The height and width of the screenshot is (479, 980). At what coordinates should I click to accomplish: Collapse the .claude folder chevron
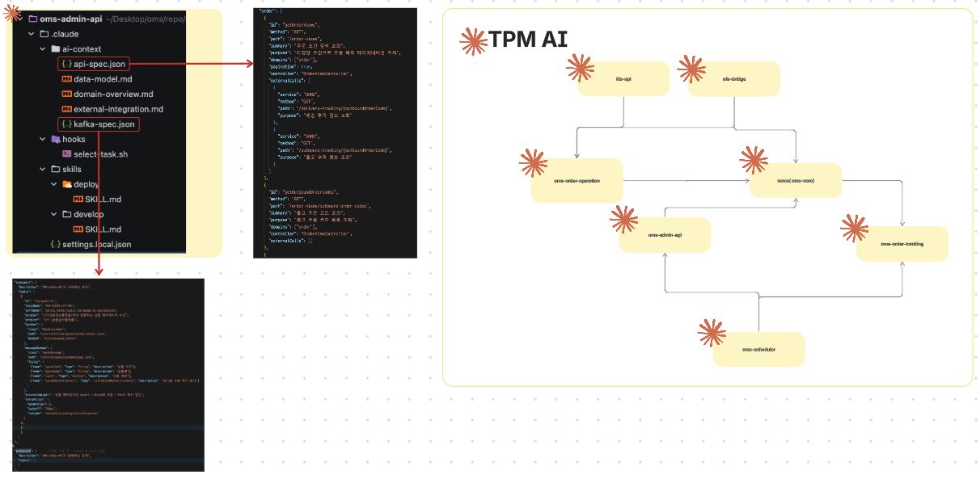(32, 34)
